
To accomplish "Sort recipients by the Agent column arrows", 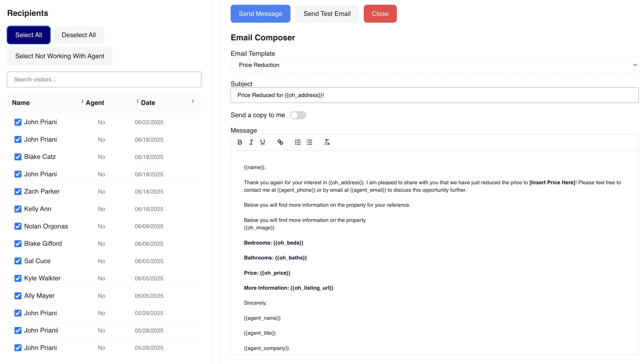I will tap(138, 101).
